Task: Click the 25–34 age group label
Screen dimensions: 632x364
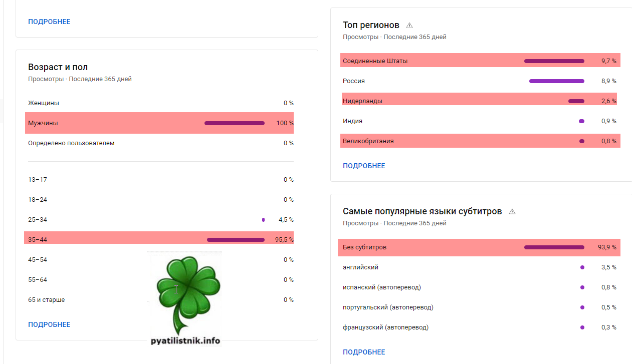Action: click(38, 220)
